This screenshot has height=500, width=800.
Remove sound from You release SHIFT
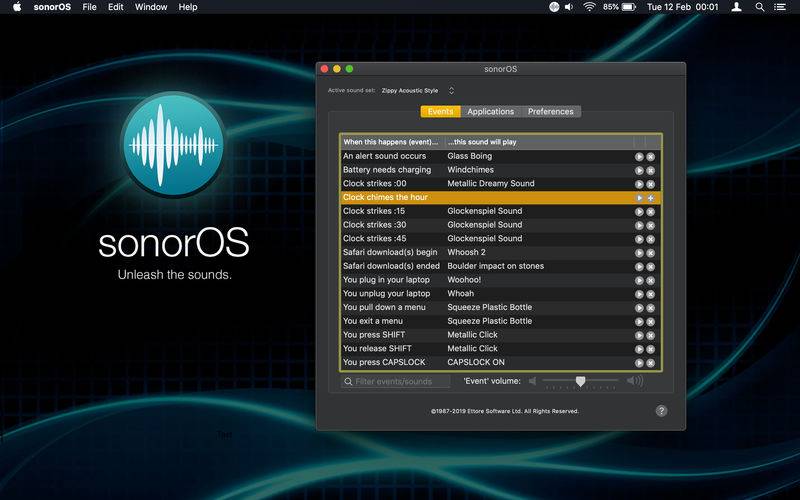click(x=651, y=349)
